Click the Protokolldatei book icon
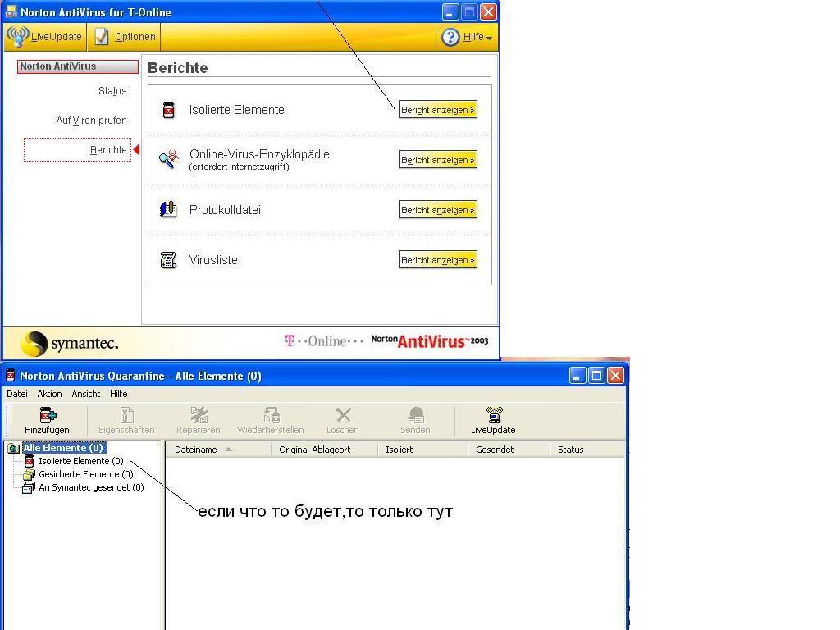This screenshot has width=840, height=630. (x=168, y=209)
